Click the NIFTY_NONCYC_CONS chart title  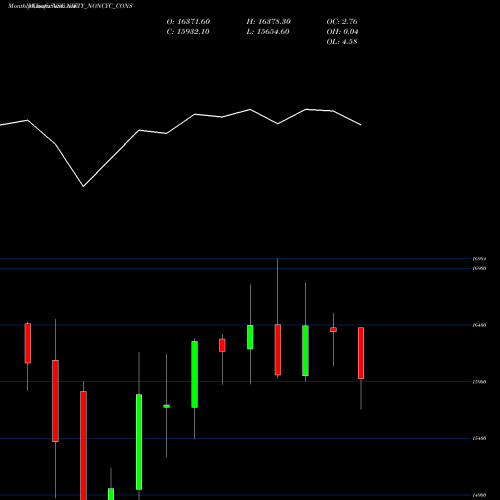(x=70, y=6)
